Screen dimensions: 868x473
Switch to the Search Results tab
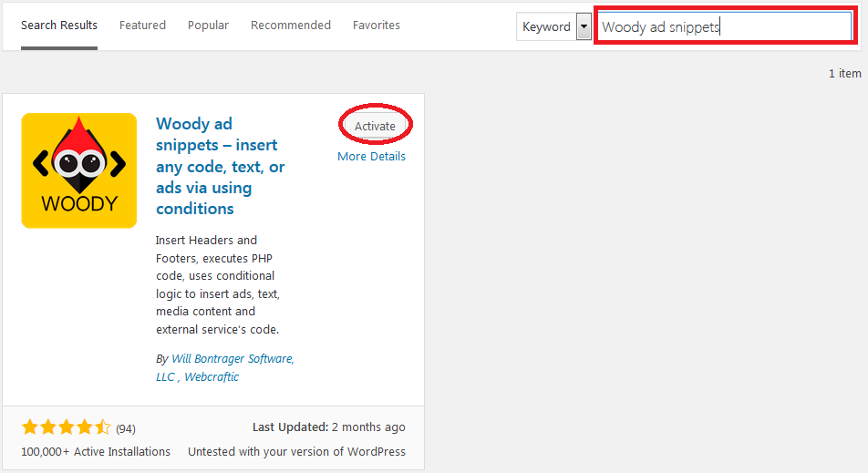pyautogui.click(x=59, y=26)
